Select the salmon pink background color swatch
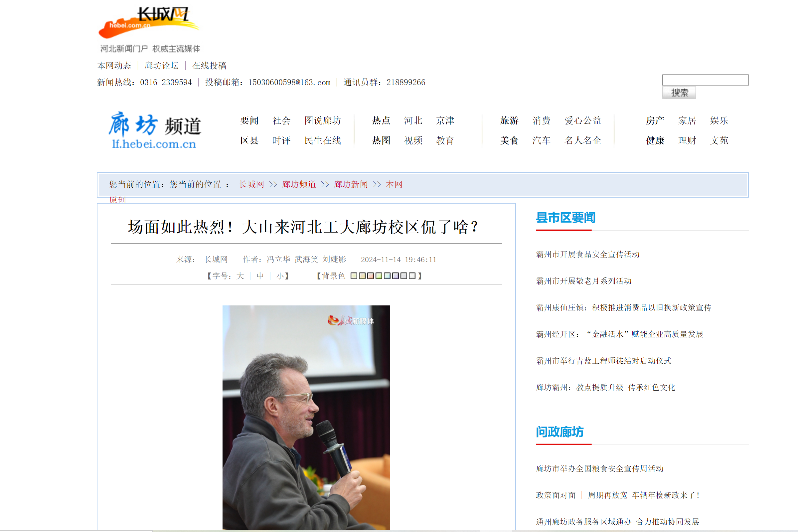The width and height of the screenshot is (798, 532). [x=370, y=276]
